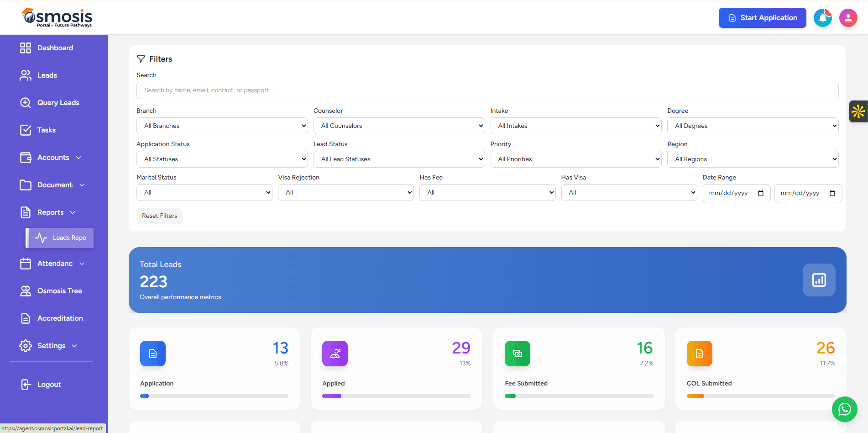Open the Osmosis Tree section
The width and height of the screenshot is (868, 433).
(x=59, y=290)
